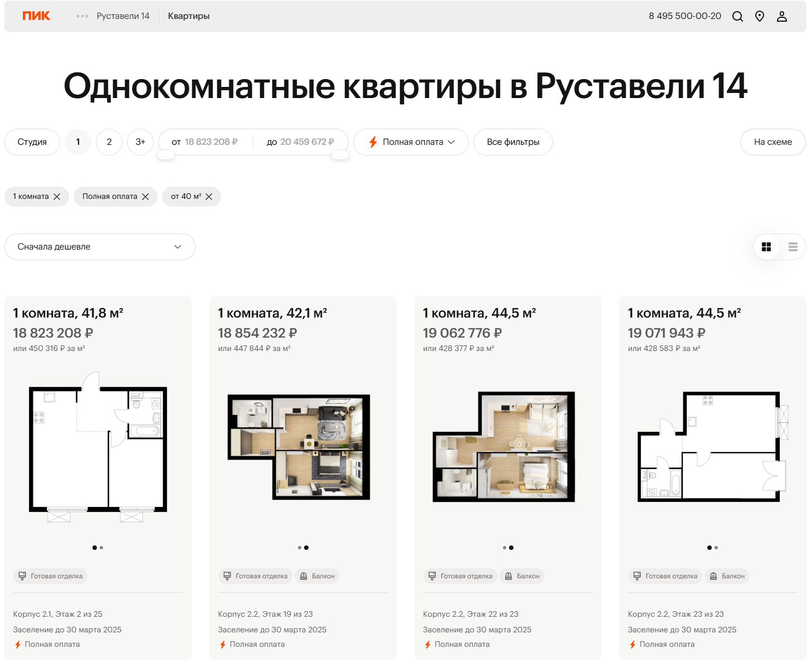Open the 'Сначала дешевле' sort dropdown
812x663 pixels.
(x=100, y=247)
